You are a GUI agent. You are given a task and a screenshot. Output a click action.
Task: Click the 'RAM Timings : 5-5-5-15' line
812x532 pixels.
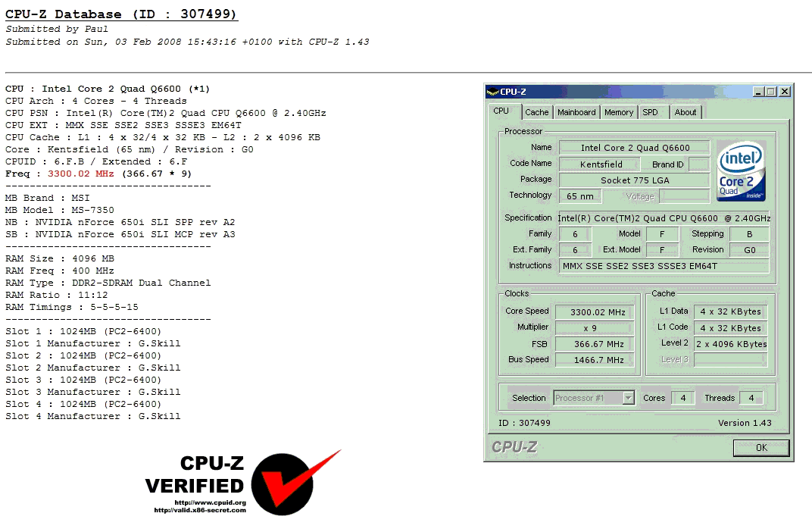coord(72,307)
